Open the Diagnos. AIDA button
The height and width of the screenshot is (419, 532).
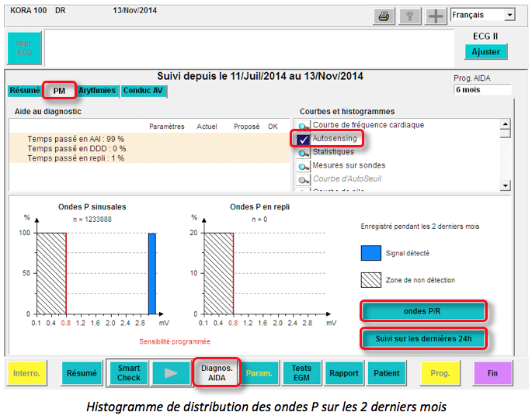[217, 373]
